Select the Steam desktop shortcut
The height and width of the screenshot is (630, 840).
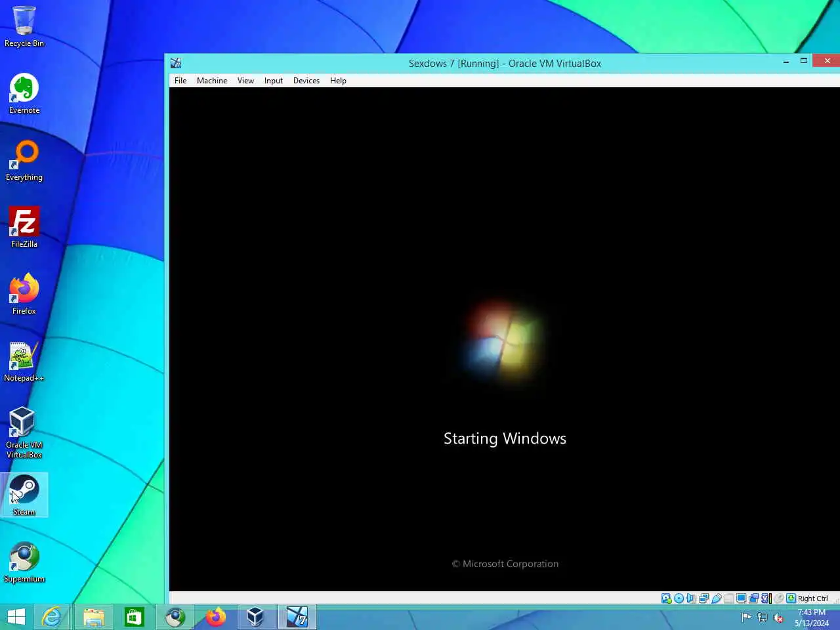[x=24, y=495]
